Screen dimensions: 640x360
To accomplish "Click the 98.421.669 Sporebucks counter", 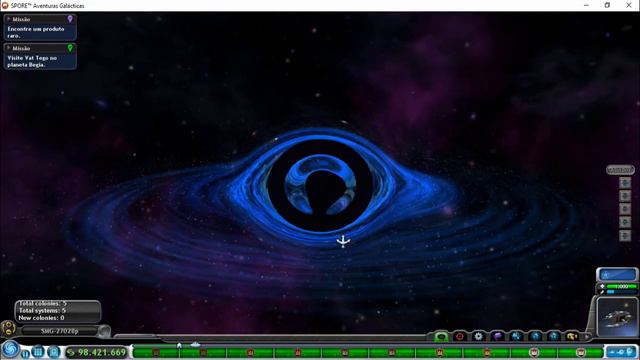I will click(x=97, y=352).
